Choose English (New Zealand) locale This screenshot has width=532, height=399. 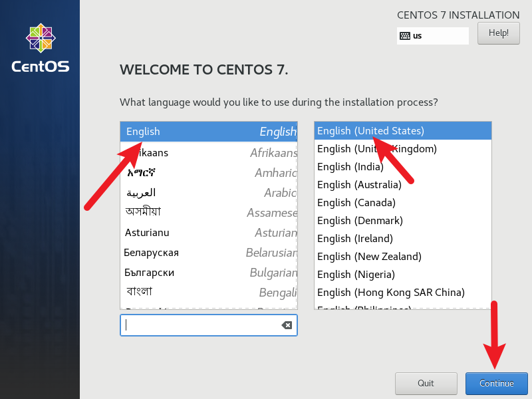tap(403, 257)
